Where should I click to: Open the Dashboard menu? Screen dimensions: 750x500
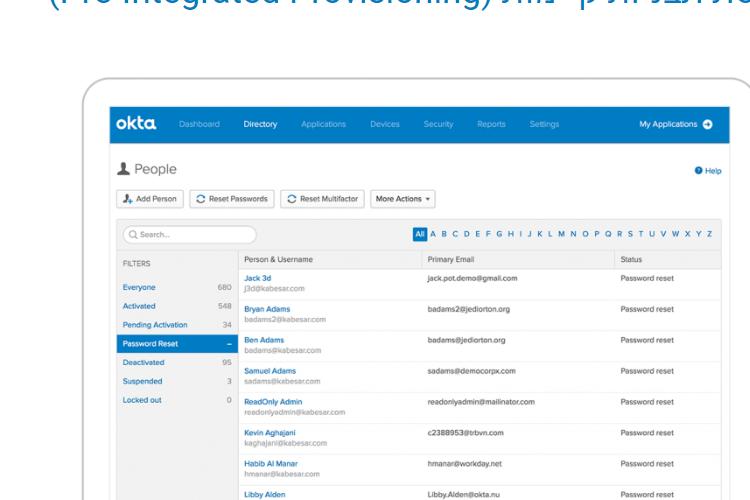coord(199,124)
